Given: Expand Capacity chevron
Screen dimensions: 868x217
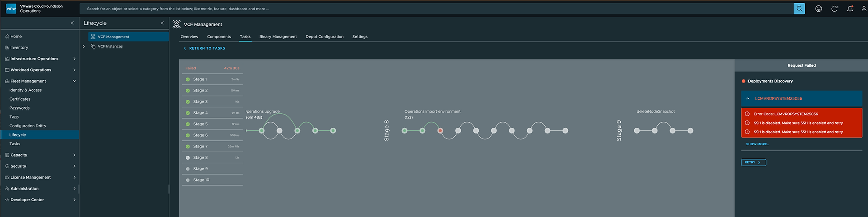Looking at the screenshot, I should tap(74, 155).
